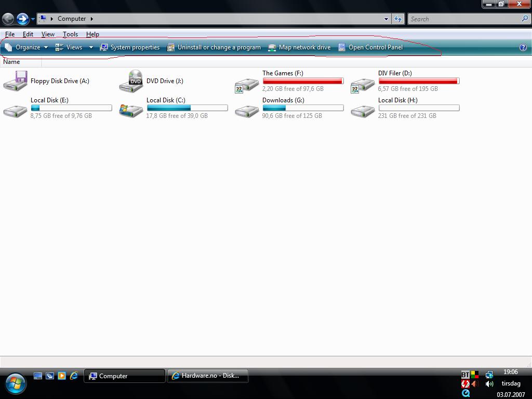532x399 pixels.
Task: Click the Computer icon in the address bar
Action: (43, 18)
